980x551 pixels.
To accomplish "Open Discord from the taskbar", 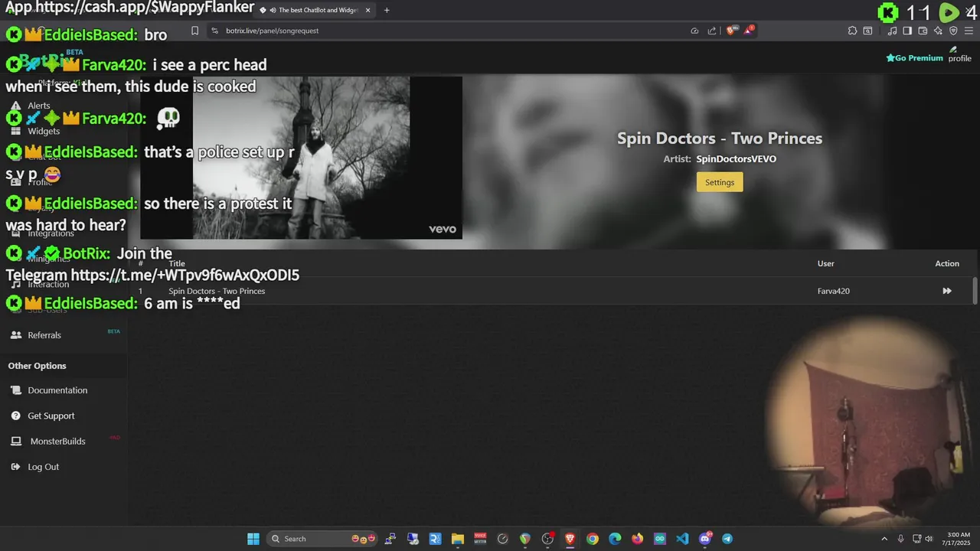I will click(705, 539).
